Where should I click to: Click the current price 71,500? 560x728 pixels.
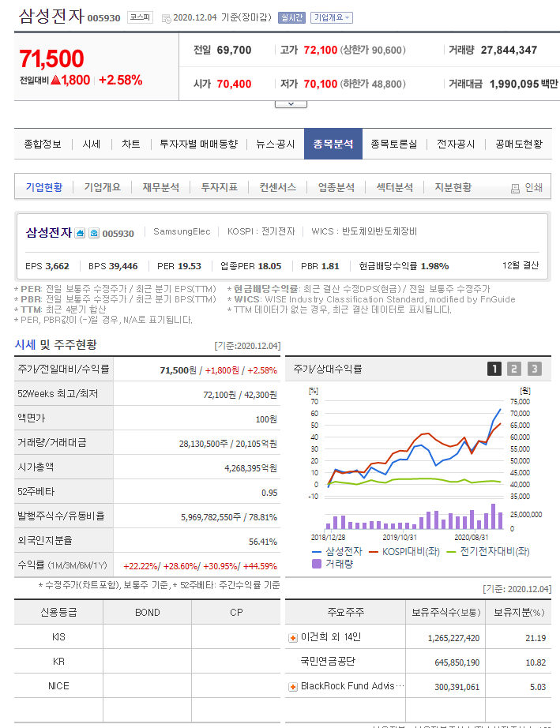(x=51, y=59)
